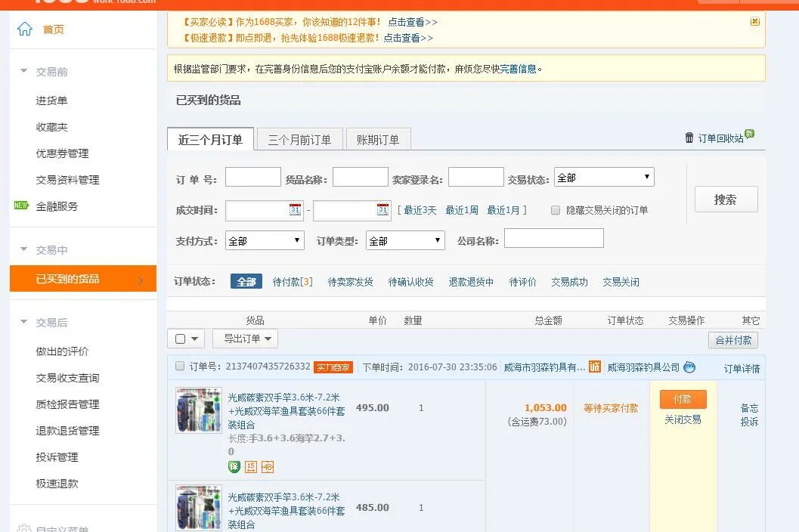Click the 备忘 link

[749, 408]
